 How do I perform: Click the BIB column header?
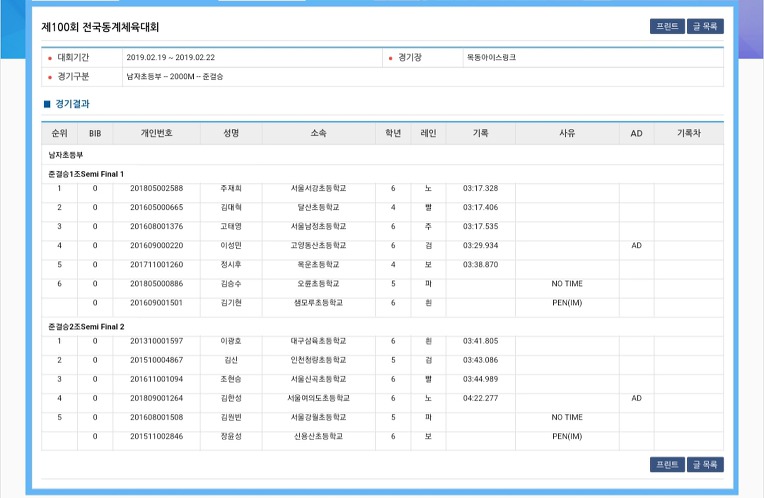click(95, 133)
